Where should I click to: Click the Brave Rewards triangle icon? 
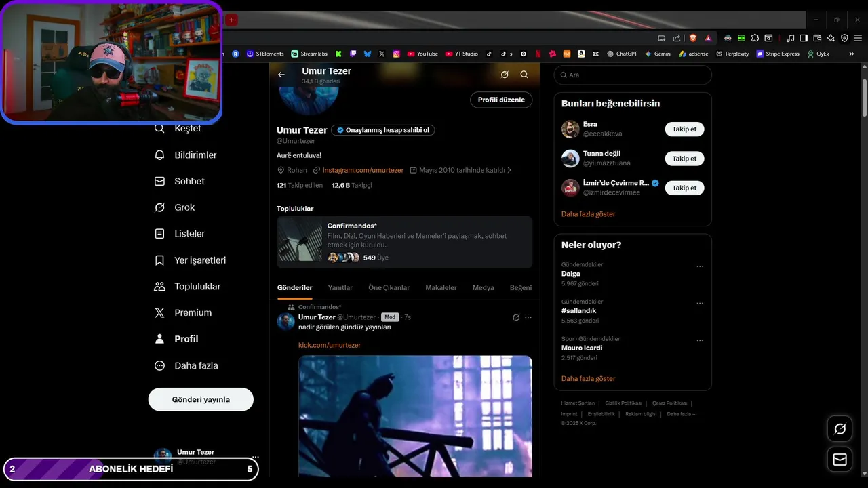coord(708,38)
